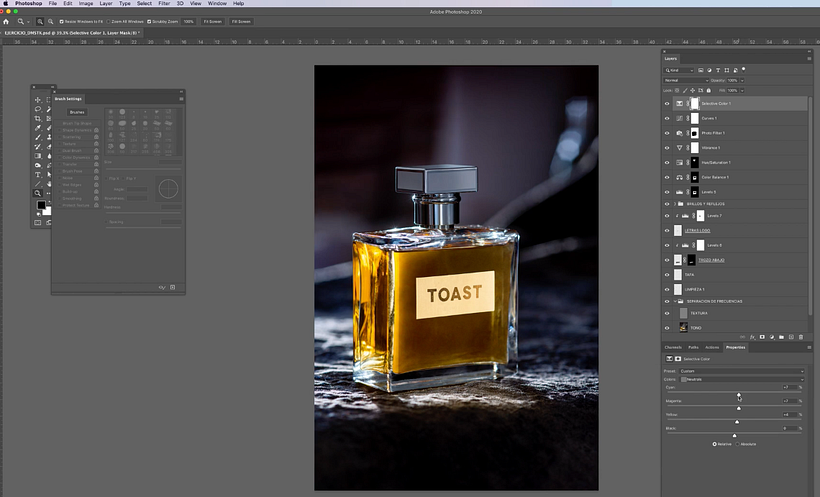Switch to the Channels tab
Viewport: 820px width, 497px height.
tap(674, 348)
